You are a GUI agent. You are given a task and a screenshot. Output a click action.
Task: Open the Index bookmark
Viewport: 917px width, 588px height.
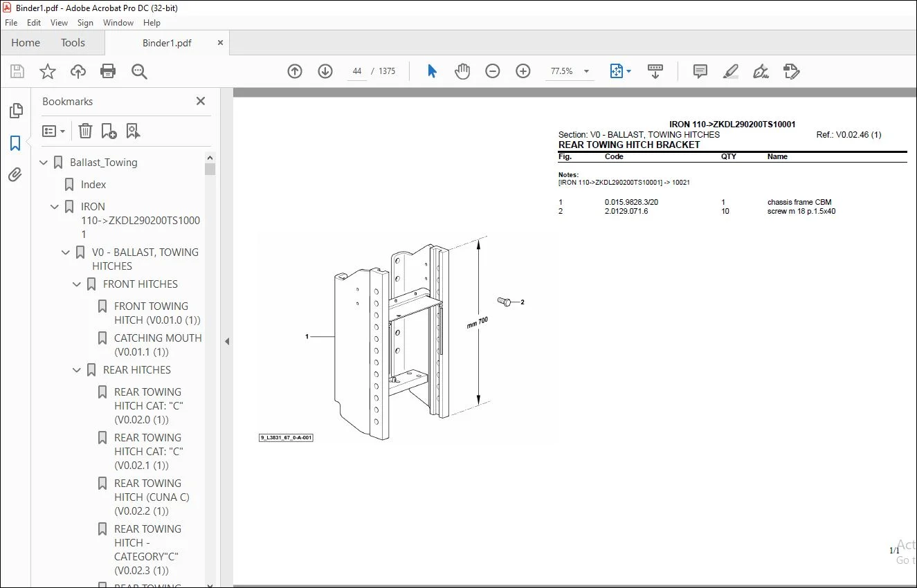point(93,185)
